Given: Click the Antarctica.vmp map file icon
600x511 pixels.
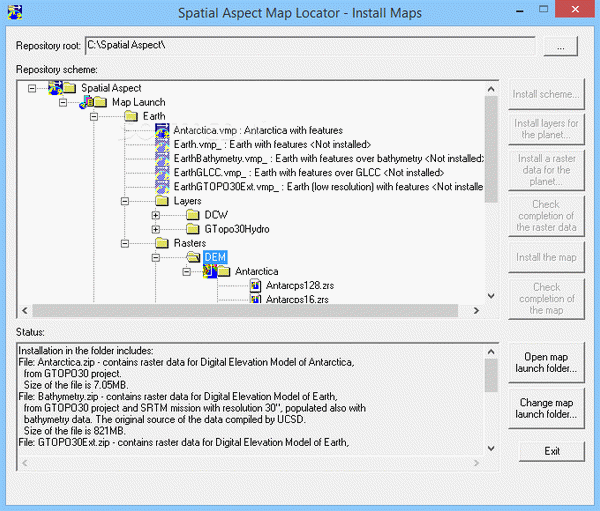Looking at the screenshot, I should (x=162, y=131).
